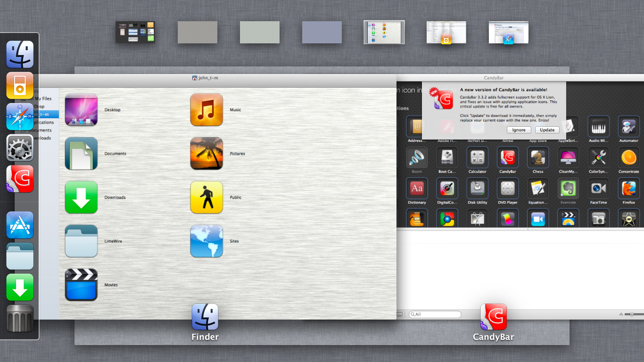The width and height of the screenshot is (644, 362).
Task: Open the Trash in the Dock
Action: pos(20,318)
